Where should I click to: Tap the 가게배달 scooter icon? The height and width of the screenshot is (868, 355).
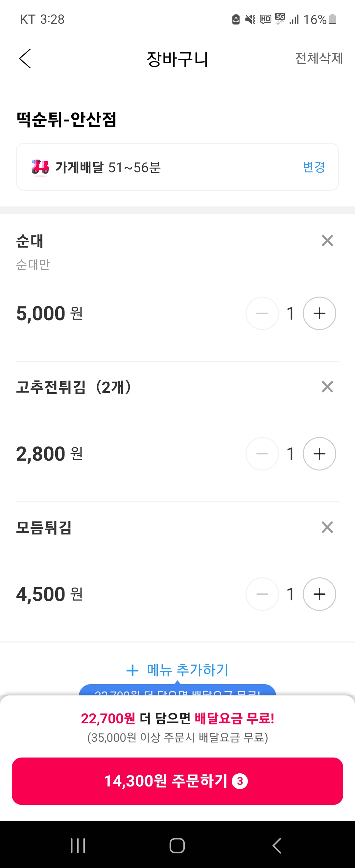click(40, 167)
